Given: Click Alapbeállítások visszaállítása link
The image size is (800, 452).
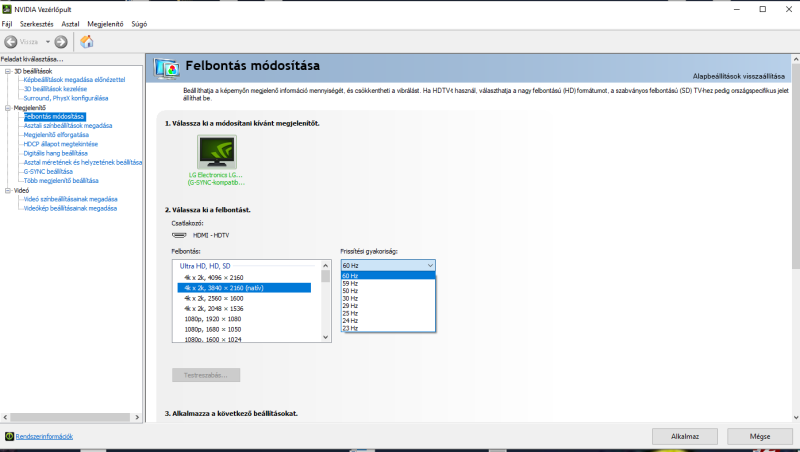Looking at the screenshot, I should (738, 77).
